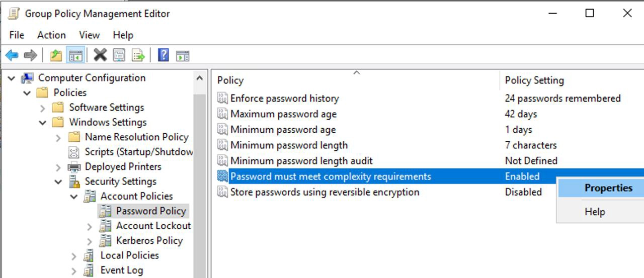Open the View menu
Screen dimensions: 644x278
tap(89, 35)
